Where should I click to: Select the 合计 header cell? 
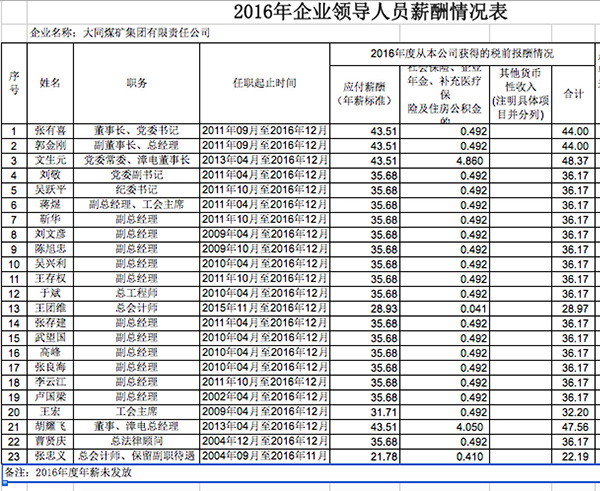(x=573, y=94)
